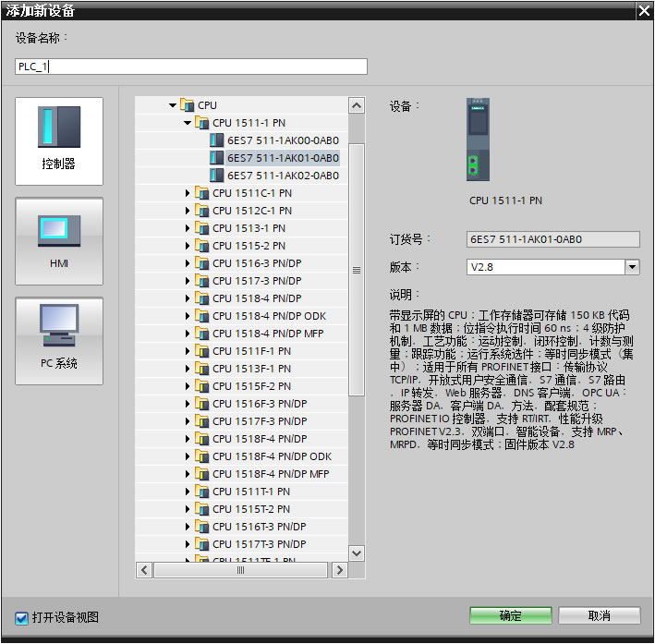This screenshot has height=644, width=655.
Task: Click the vertical scrollbar thumb in device tree
Action: tap(357, 270)
